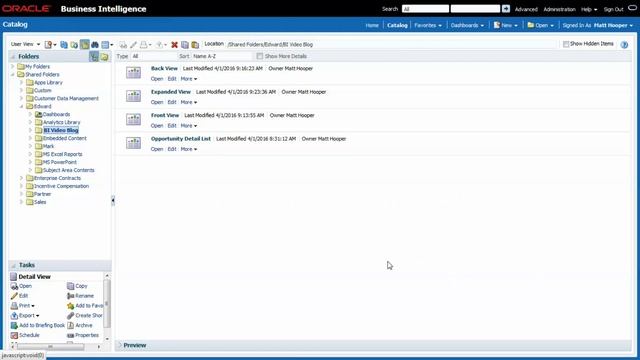
Task: Open the User View dropdown
Action: pos(25,44)
